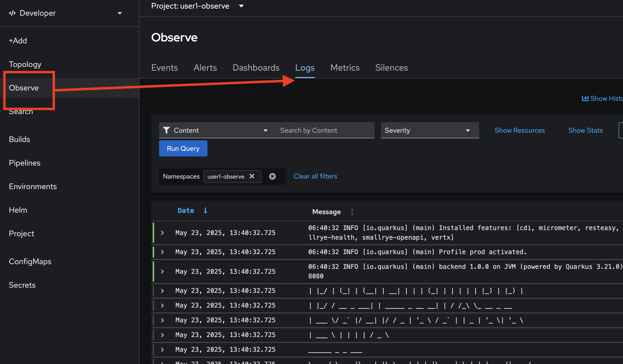Viewport: 623px width, 364px height.
Task: Switch to the Silences tab
Action: 391,67
